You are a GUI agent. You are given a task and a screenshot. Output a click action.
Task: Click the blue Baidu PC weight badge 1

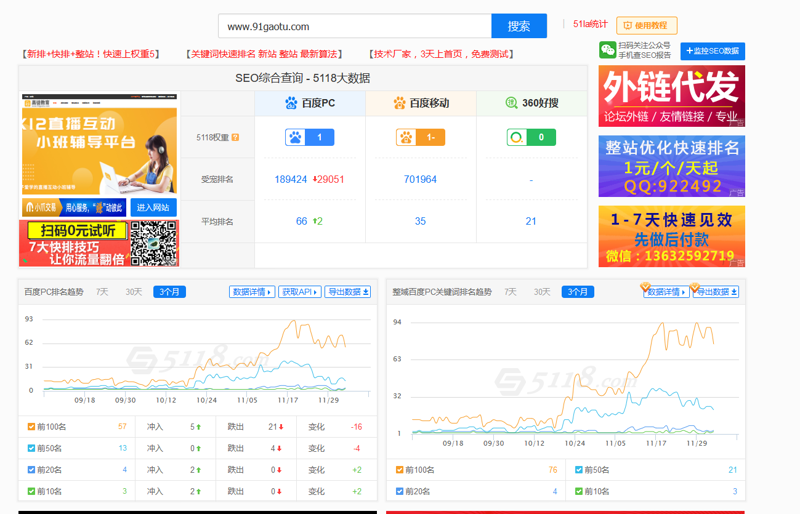310,137
